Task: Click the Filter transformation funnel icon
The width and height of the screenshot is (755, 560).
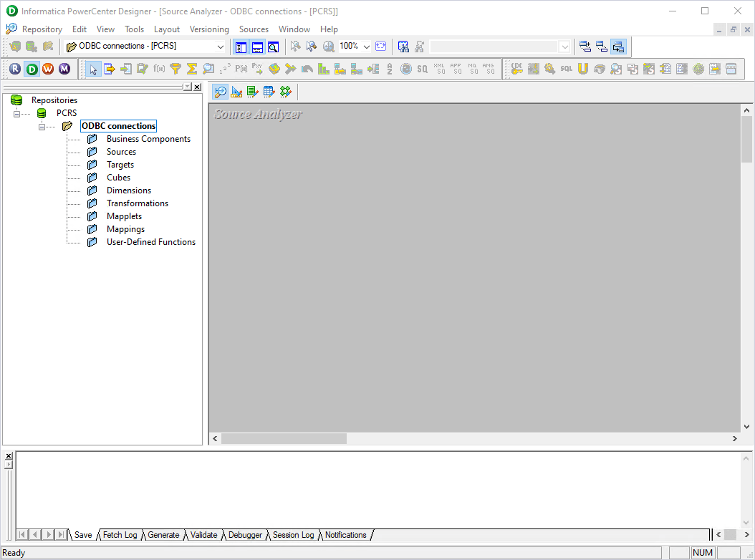Action: tap(175, 69)
